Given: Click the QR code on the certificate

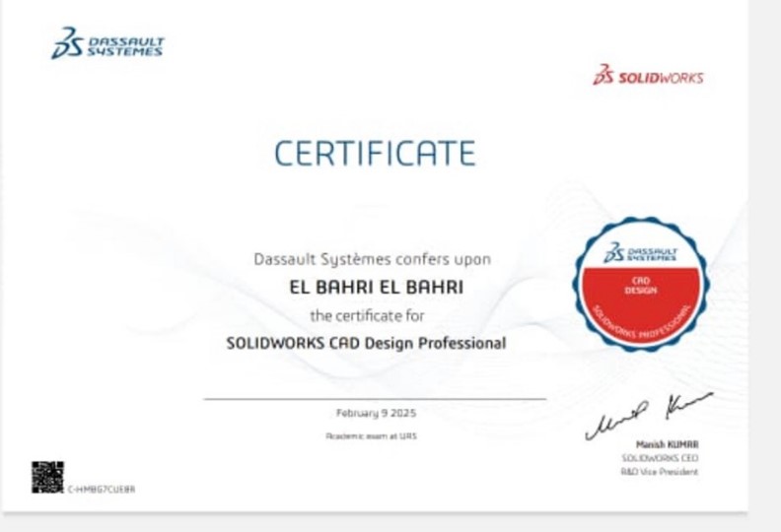Looking at the screenshot, I should pos(47,477).
